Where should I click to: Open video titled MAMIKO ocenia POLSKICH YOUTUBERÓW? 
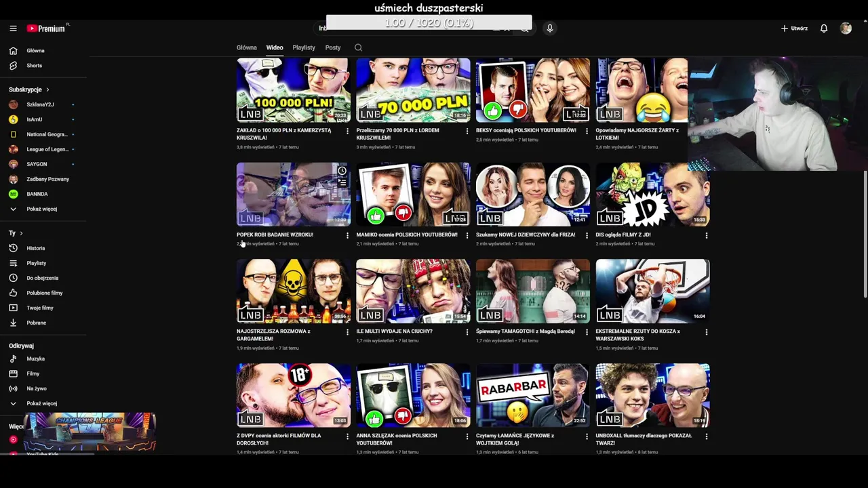(407, 235)
